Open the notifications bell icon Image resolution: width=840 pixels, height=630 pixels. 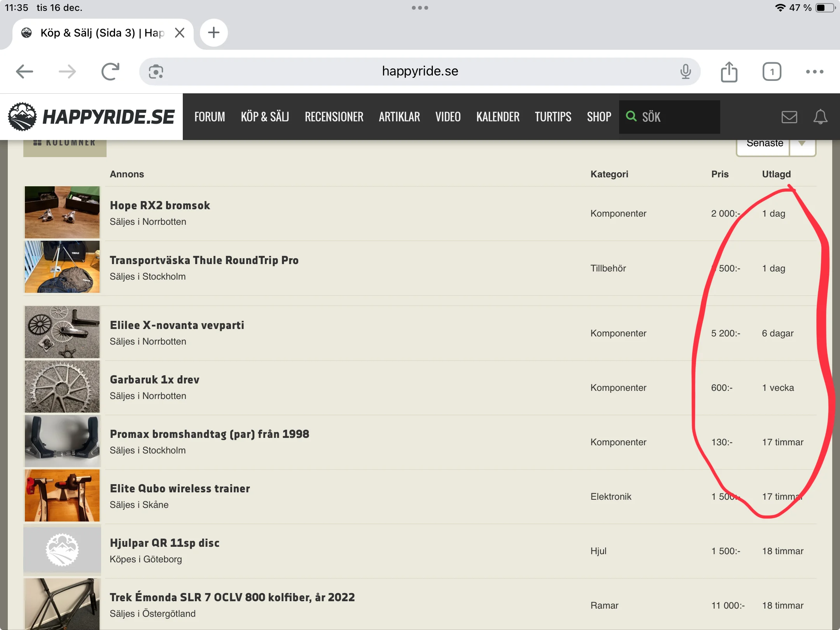[x=820, y=117]
